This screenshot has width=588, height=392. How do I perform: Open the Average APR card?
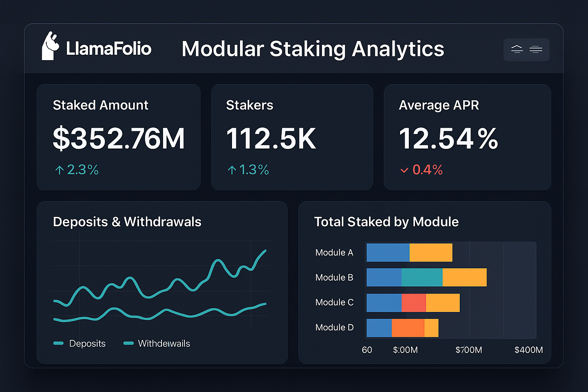[x=467, y=137]
